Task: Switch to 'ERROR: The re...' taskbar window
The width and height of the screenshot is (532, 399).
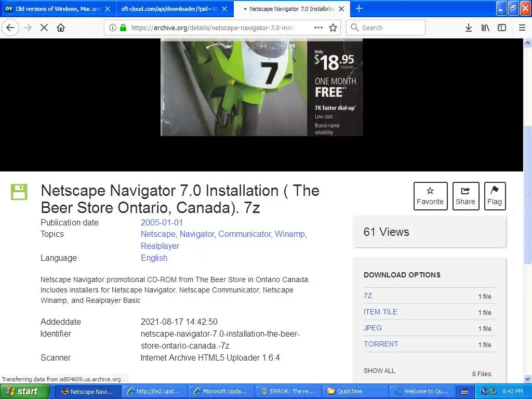Action: (288, 392)
